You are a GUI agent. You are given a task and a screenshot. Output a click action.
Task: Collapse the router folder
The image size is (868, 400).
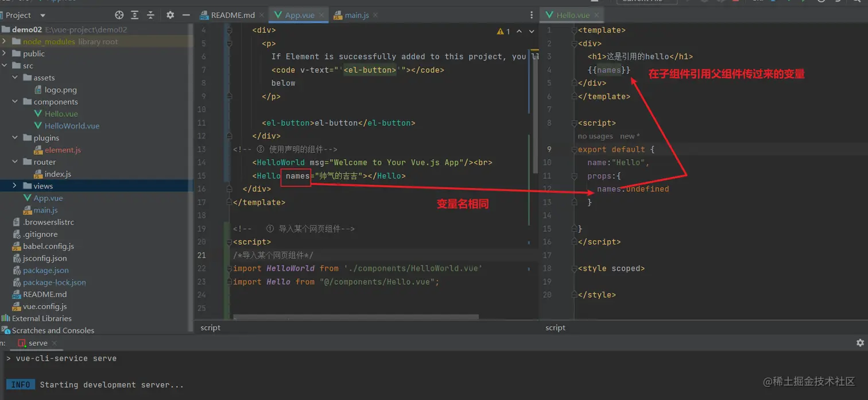click(x=15, y=162)
